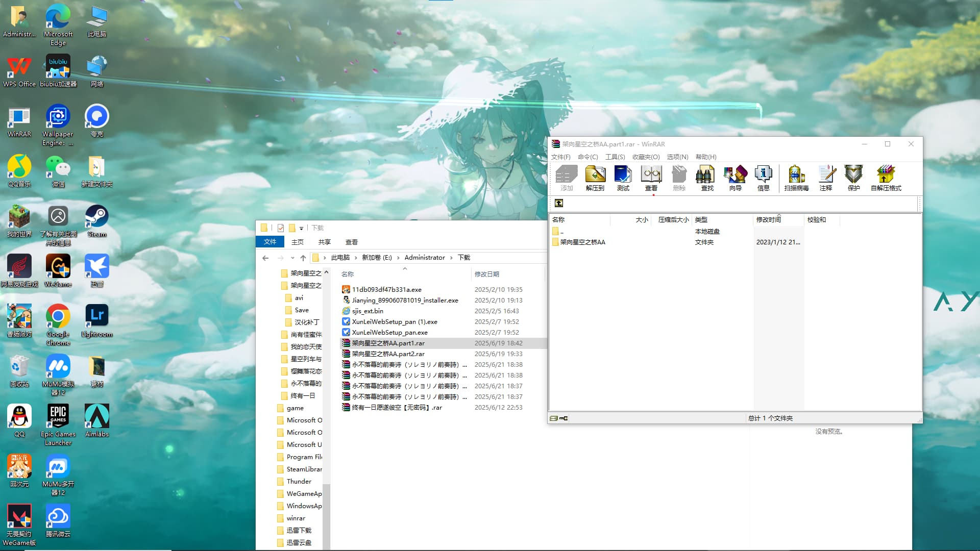Open the Aimlabs desktop shortcut
Viewport: 980px width, 551px height.
(x=96, y=421)
